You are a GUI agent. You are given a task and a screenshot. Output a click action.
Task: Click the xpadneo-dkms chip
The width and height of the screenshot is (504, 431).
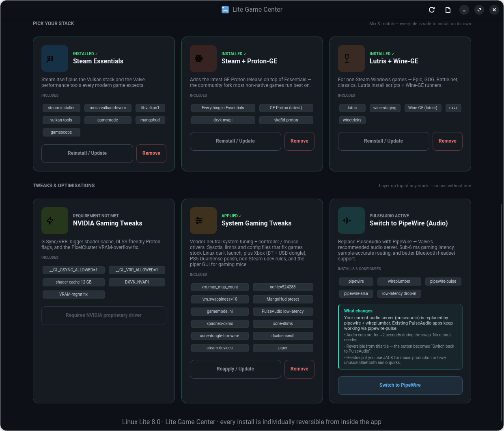point(220,324)
